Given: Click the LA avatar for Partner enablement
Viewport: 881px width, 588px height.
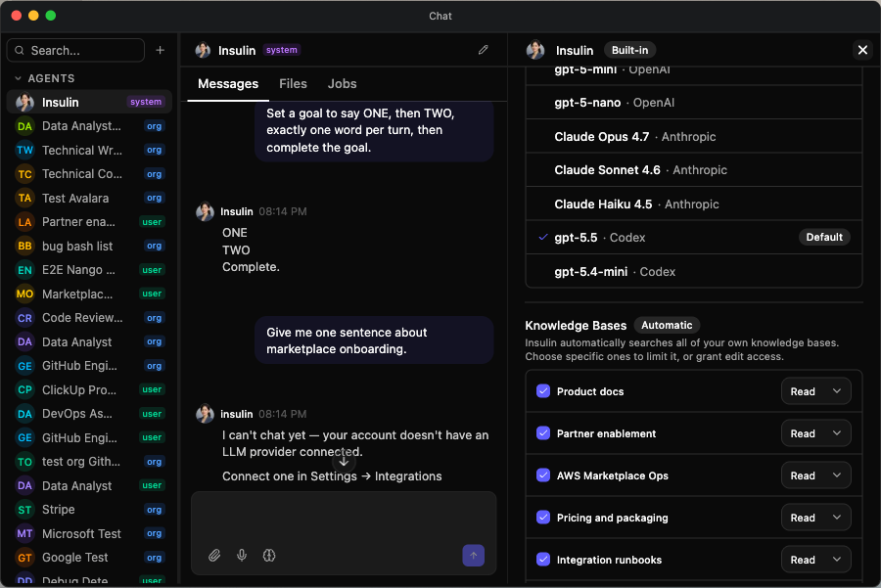Looking at the screenshot, I should (24, 222).
